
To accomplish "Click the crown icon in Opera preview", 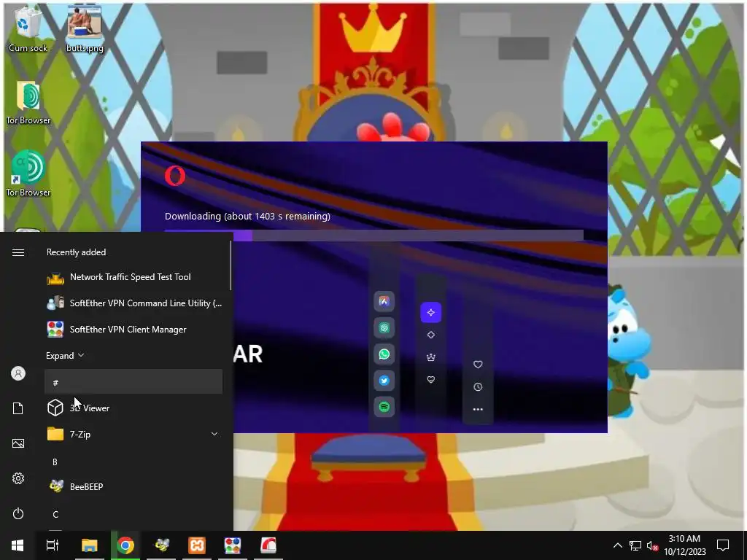I will click(430, 357).
